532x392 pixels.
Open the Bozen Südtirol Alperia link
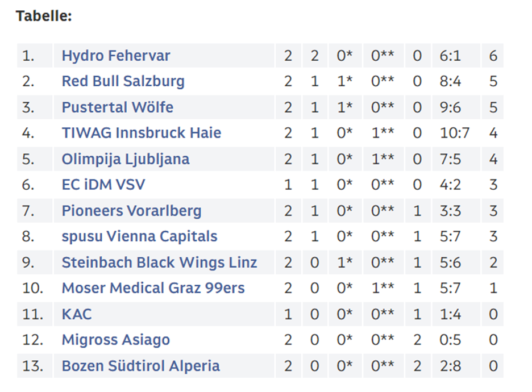click(141, 366)
